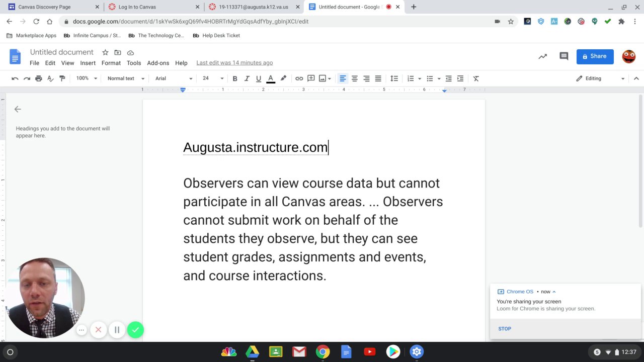Open the Edit menu

coord(50,63)
